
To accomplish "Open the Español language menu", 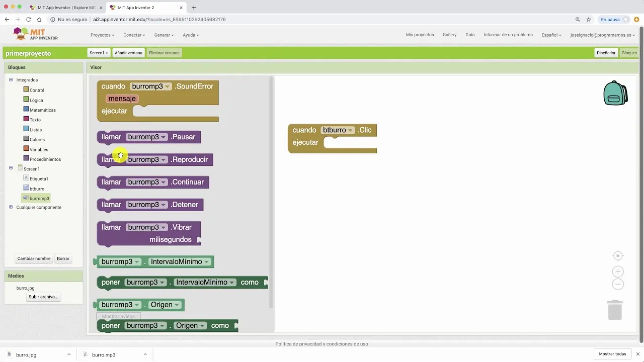I will [551, 35].
